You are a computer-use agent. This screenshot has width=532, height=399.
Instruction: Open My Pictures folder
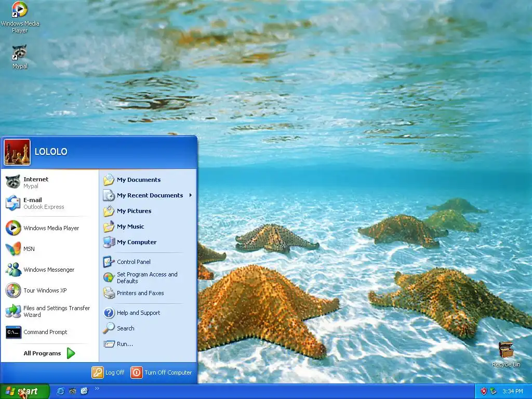tap(148, 211)
